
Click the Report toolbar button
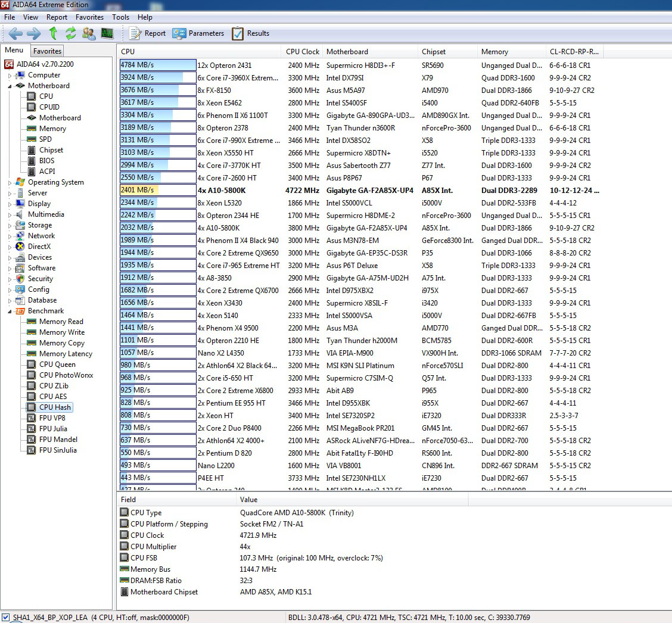click(147, 33)
